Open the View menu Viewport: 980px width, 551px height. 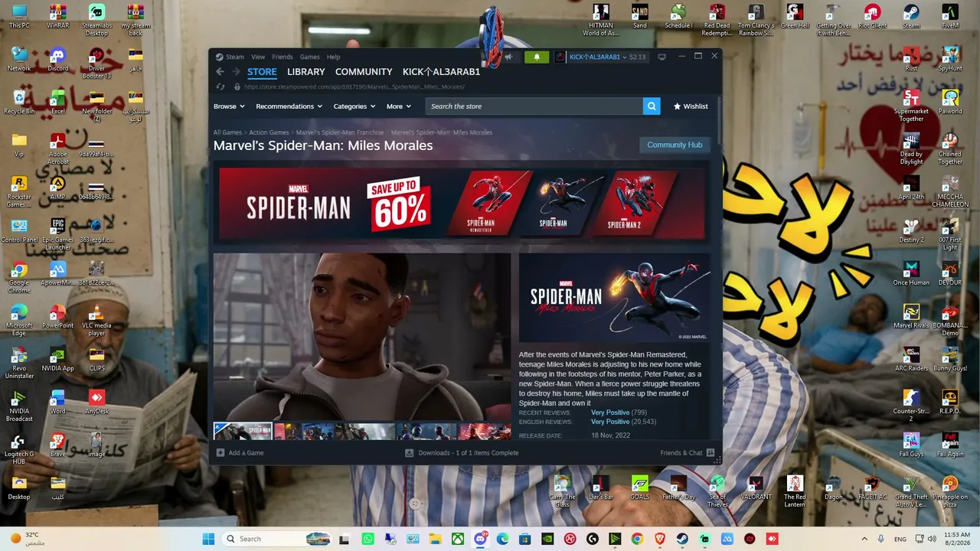(x=258, y=57)
